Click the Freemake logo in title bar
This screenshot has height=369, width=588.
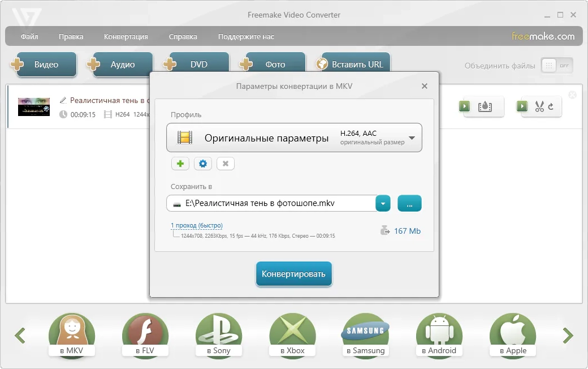click(x=26, y=18)
